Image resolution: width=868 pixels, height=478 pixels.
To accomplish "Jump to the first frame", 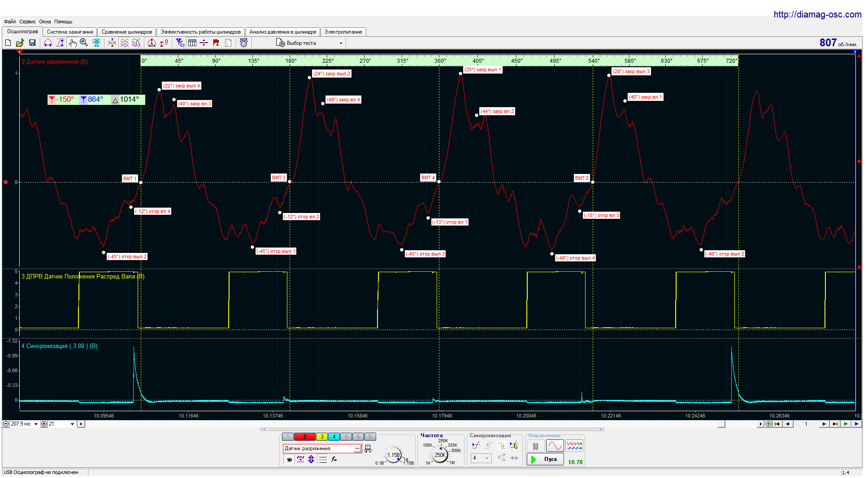I will click(x=777, y=424).
